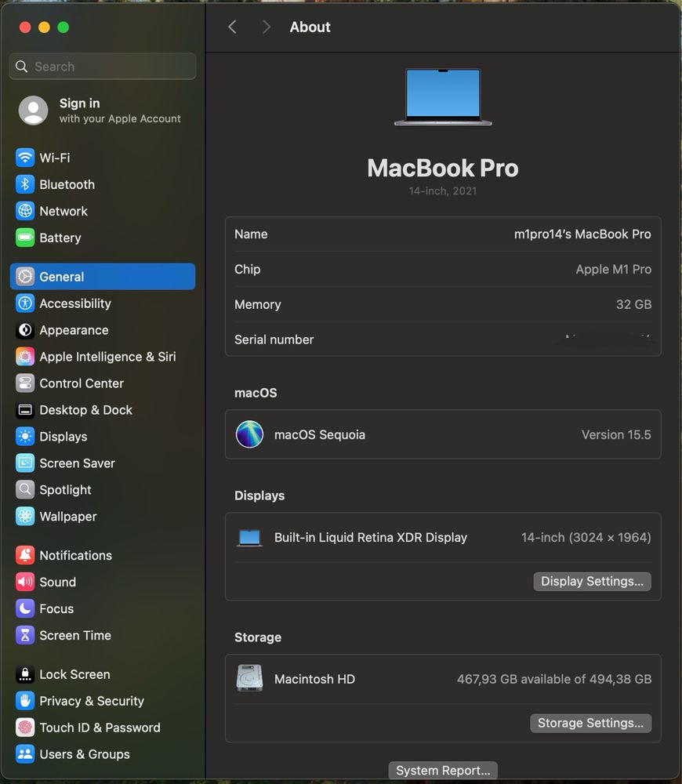This screenshot has height=784, width=682.
Task: Click the 467,93 GB available storage text
Action: click(554, 679)
